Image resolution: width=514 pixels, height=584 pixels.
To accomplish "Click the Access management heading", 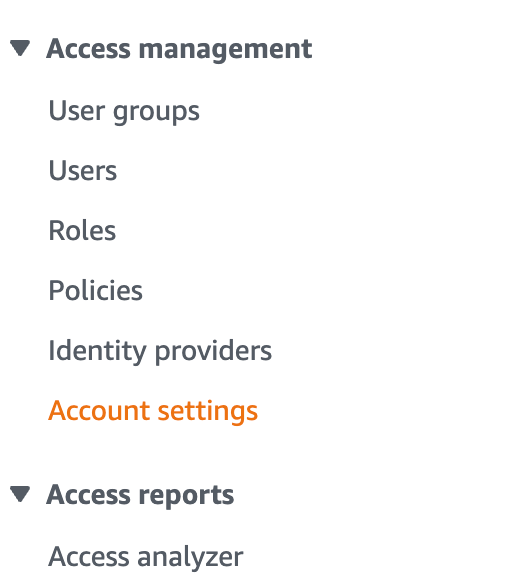I will pyautogui.click(x=179, y=49).
